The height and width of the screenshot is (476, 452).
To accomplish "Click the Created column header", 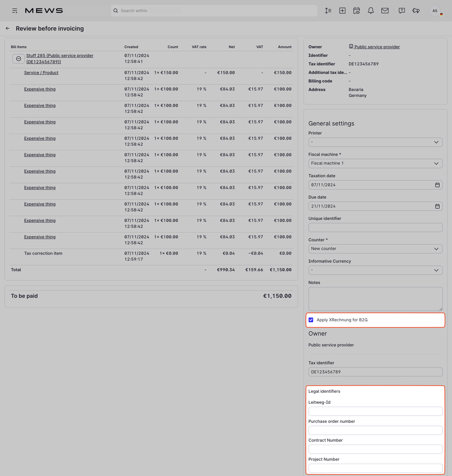I will 131,47.
